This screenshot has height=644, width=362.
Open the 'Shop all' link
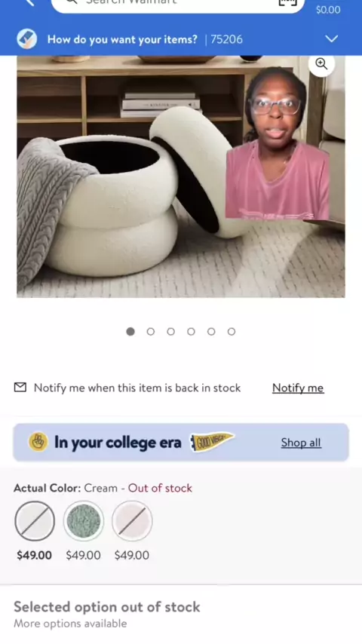(x=301, y=443)
